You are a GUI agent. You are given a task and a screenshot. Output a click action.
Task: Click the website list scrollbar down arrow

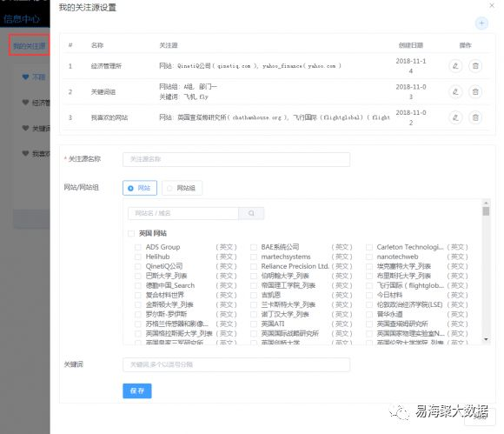click(x=486, y=339)
